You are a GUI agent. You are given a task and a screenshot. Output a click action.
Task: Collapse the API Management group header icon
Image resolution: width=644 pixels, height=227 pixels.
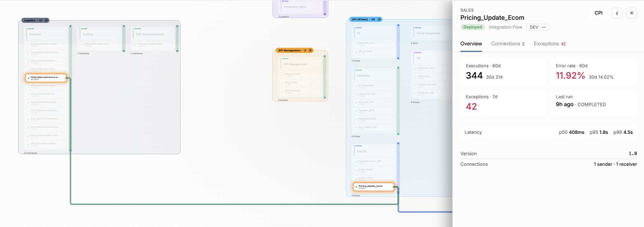click(x=310, y=50)
